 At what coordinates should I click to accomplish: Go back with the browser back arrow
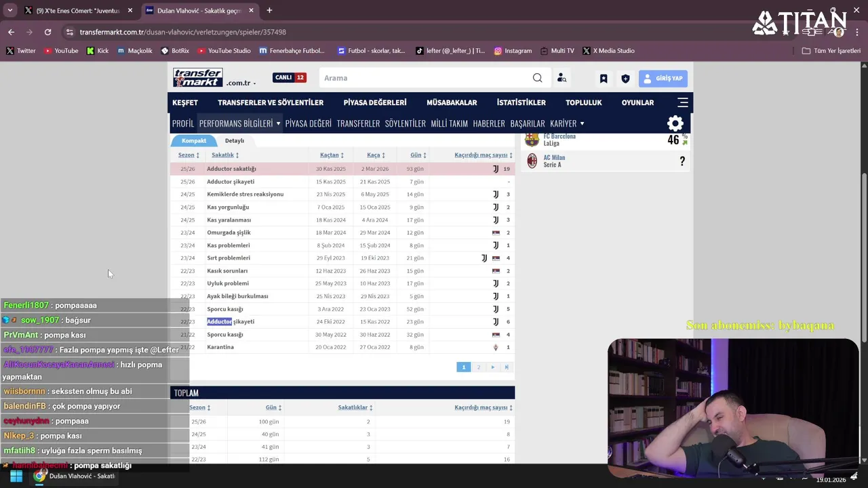point(11,32)
